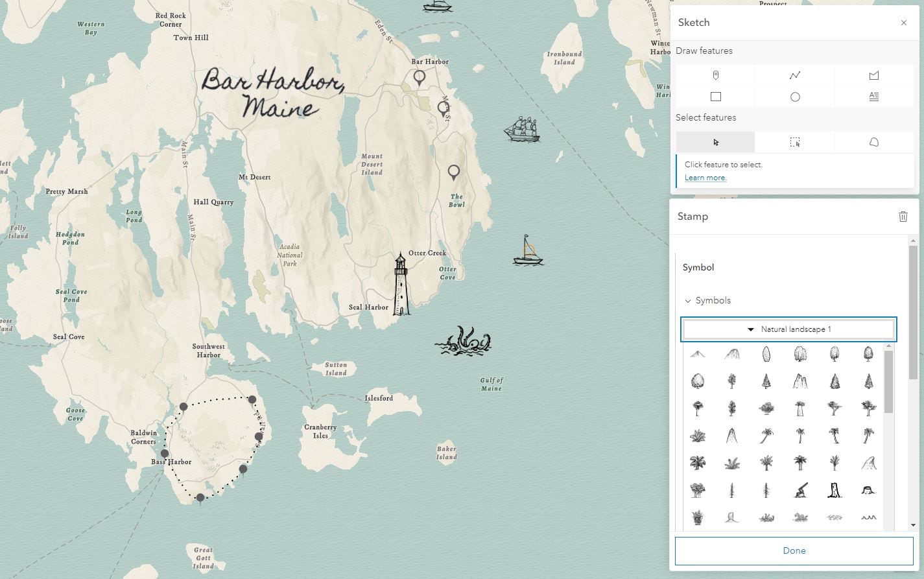
Task: Select the text drawing tool
Action: [873, 96]
